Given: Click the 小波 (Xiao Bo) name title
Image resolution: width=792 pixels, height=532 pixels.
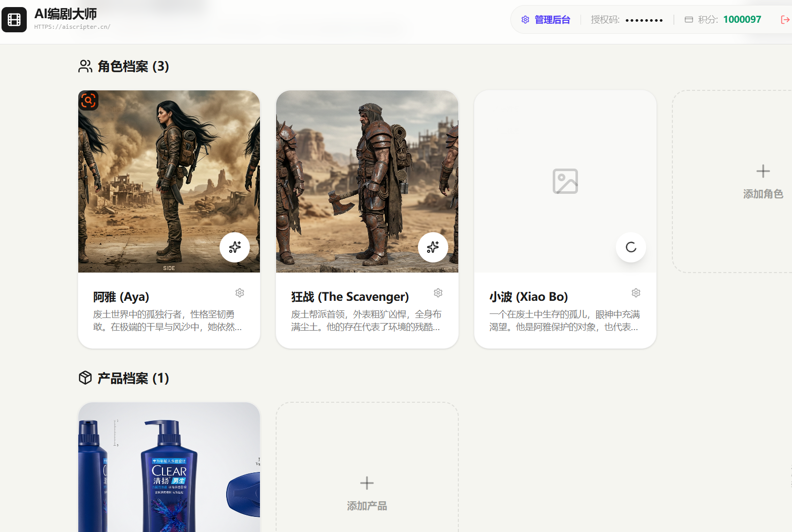Looking at the screenshot, I should [x=529, y=297].
